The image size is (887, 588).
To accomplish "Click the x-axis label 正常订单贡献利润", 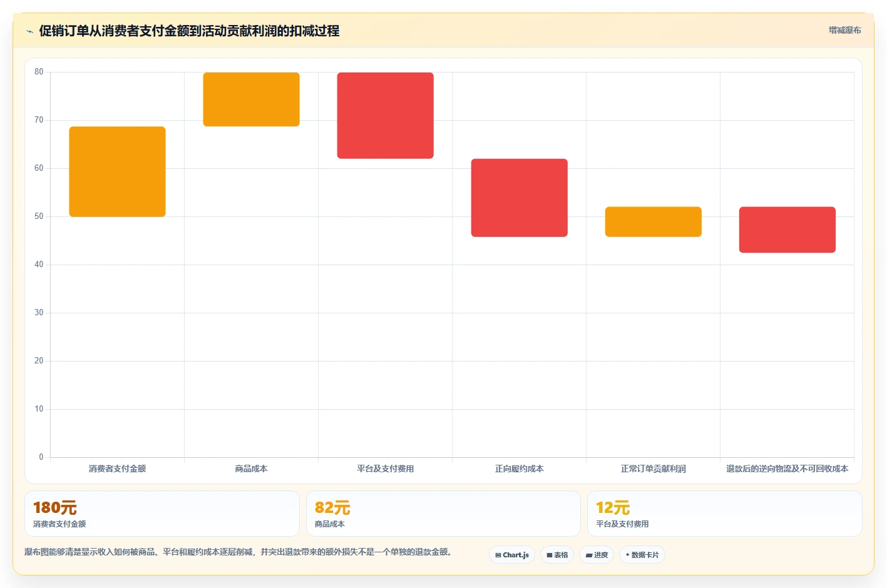I will point(653,469).
